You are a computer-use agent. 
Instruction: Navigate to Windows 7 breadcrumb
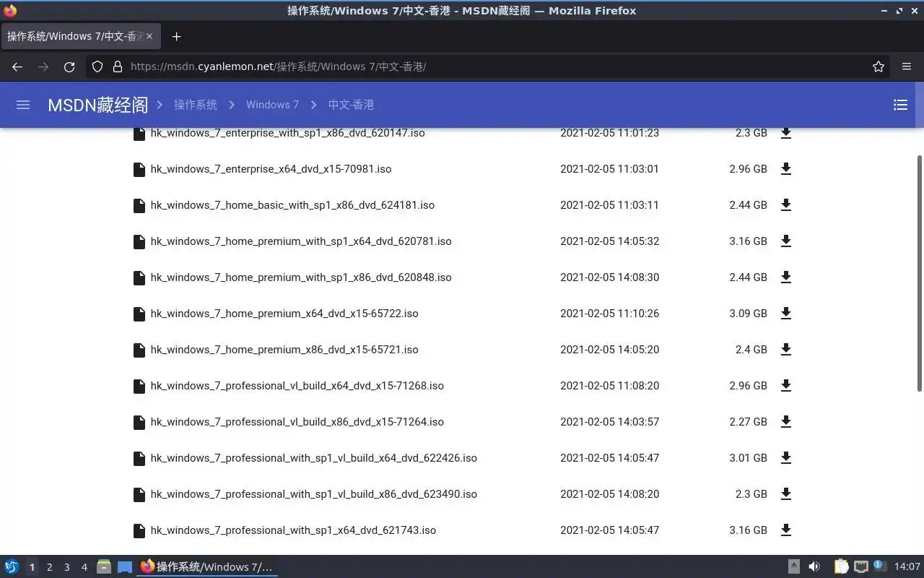click(x=272, y=105)
